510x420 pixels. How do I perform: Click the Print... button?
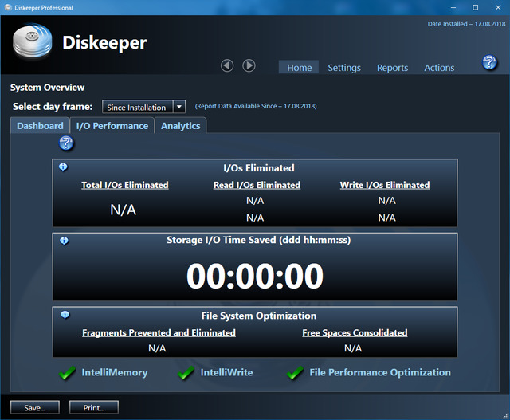94,407
